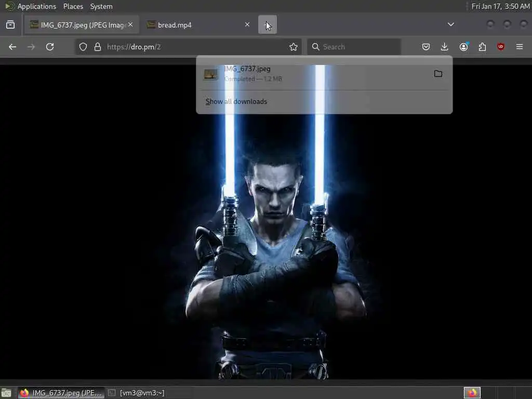Click the clock showing Fri Jan 17
Screen dimensions: 532x399
pyautogui.click(x=500, y=6)
